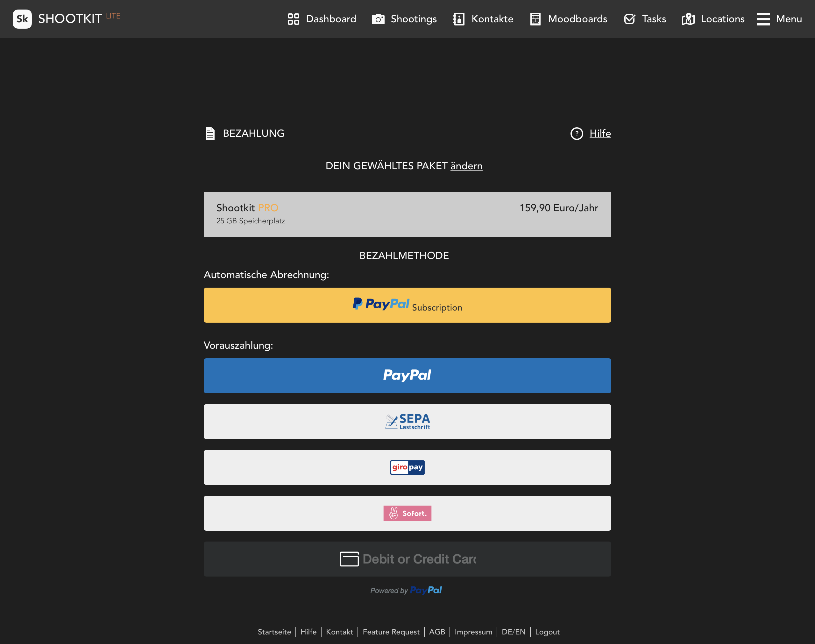Viewport: 815px width, 644px height.
Task: Click Logout from footer menu
Action: pyautogui.click(x=545, y=632)
